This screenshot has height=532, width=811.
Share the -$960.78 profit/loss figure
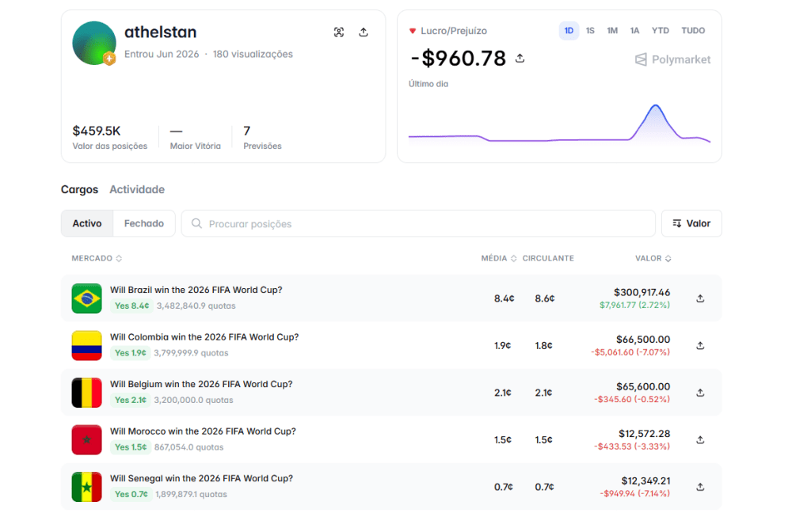point(520,59)
